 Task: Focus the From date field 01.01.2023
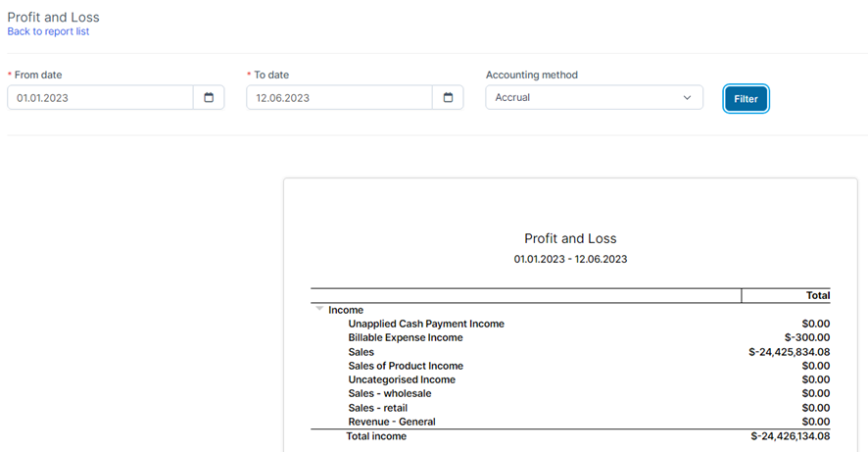[x=100, y=97]
